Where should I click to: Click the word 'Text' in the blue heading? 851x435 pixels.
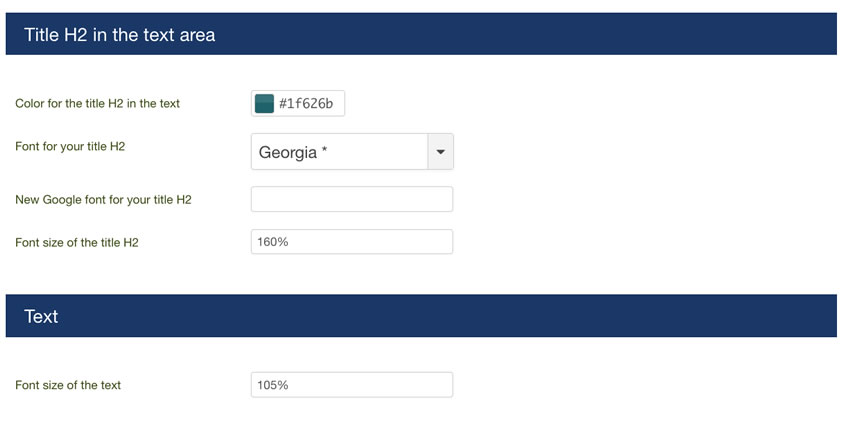[41, 316]
